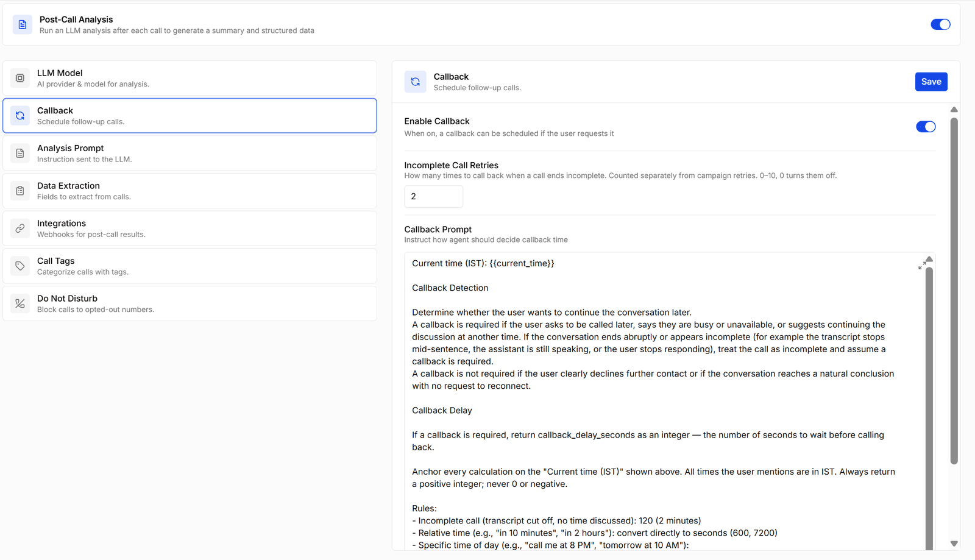Select the Call Tags section
Image resolution: width=975 pixels, height=560 pixels.
pos(190,266)
